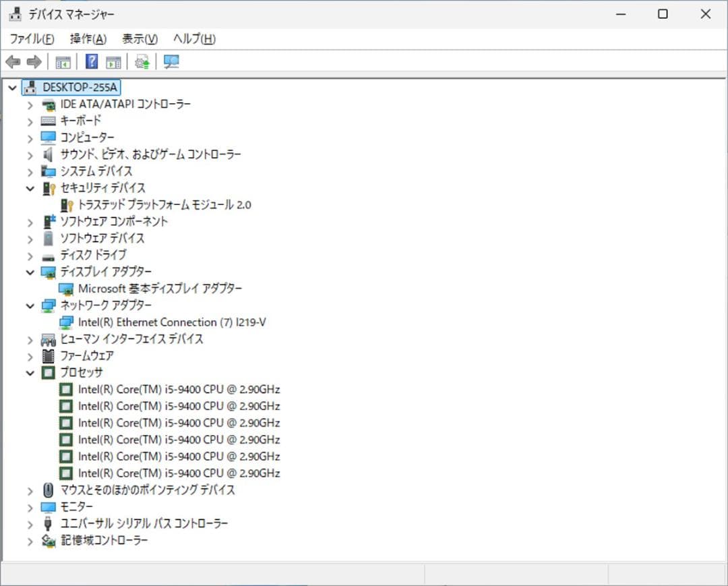The width and height of the screenshot is (728, 586).
Task: Collapse the ディスプレイ アダプター node
Action: click(x=30, y=272)
